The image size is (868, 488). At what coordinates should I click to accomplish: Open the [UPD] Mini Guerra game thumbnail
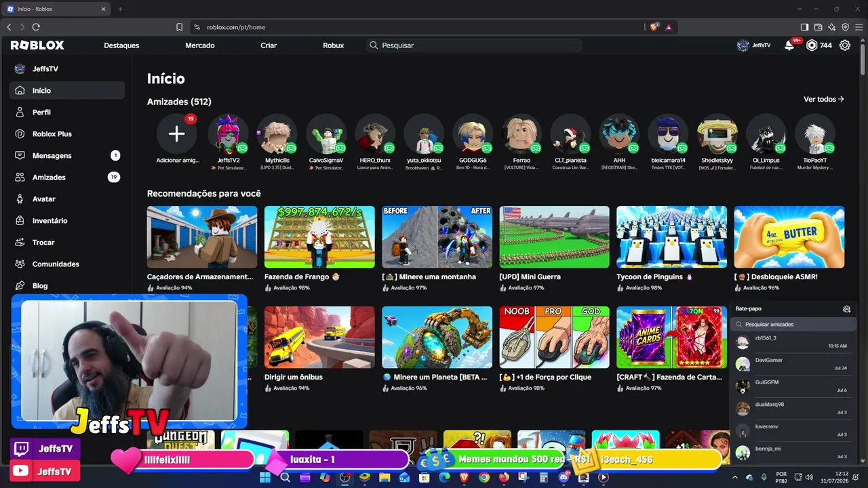tap(554, 237)
